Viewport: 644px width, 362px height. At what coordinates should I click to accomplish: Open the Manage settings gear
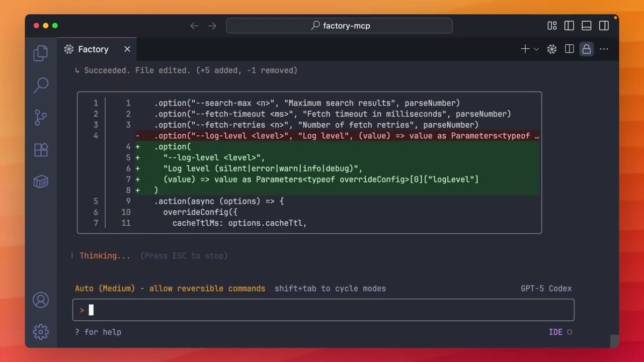[41, 332]
